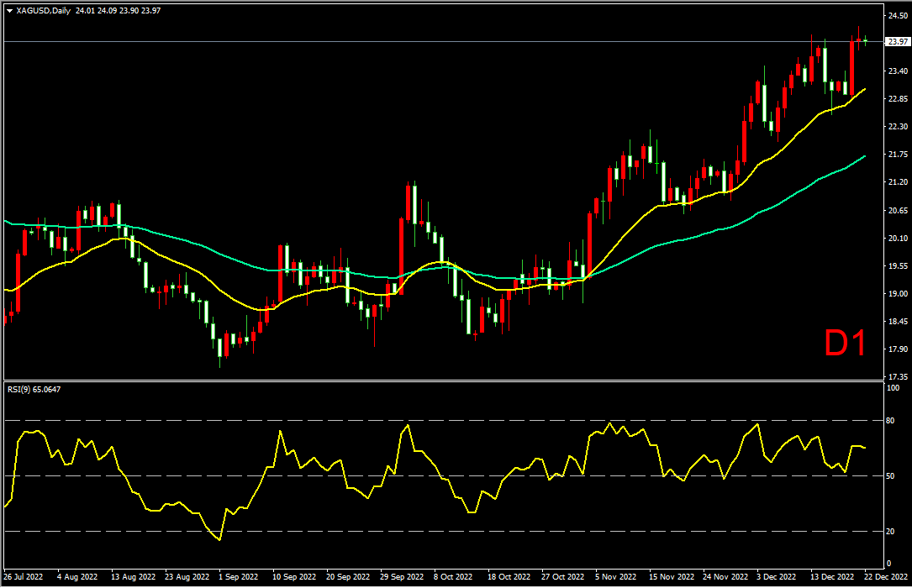Select the RSI 0 level label
Viewport: 912px width, 588px height.
pyautogui.click(x=888, y=564)
